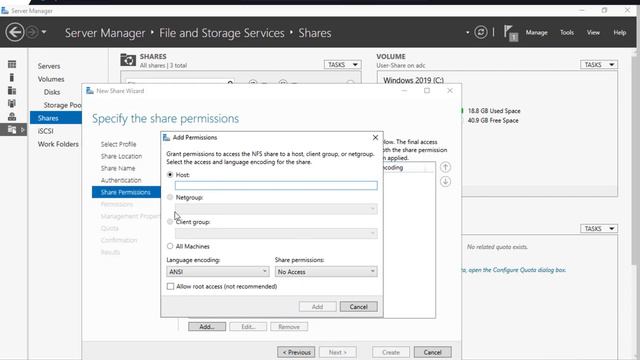Go to Authentication wizard step
The width and height of the screenshot is (640, 360).
[x=121, y=180]
